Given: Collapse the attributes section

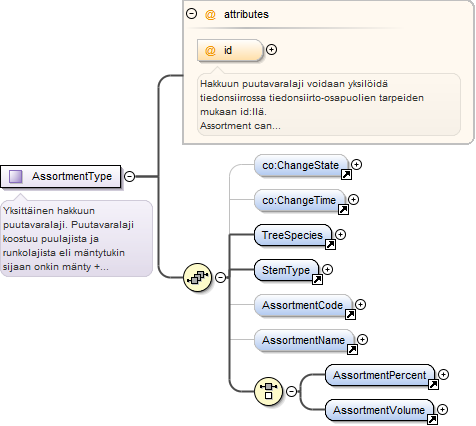Looking at the screenshot, I should (191, 14).
